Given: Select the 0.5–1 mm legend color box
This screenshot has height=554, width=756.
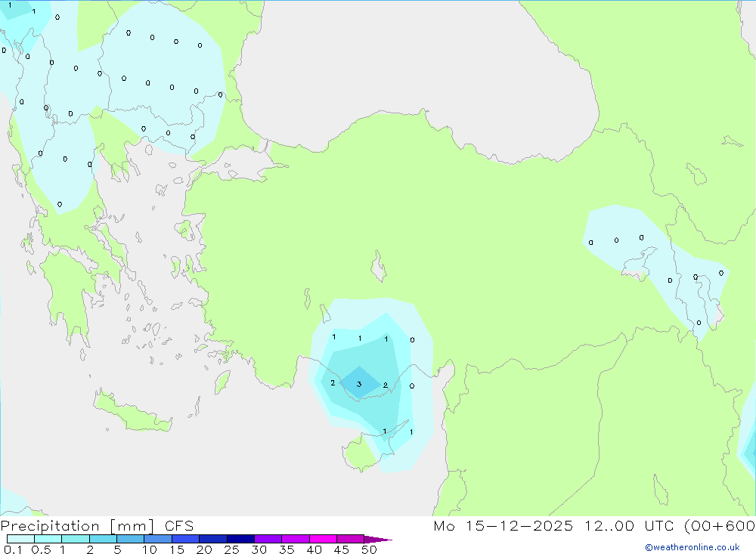Looking at the screenshot, I should 48,539.
